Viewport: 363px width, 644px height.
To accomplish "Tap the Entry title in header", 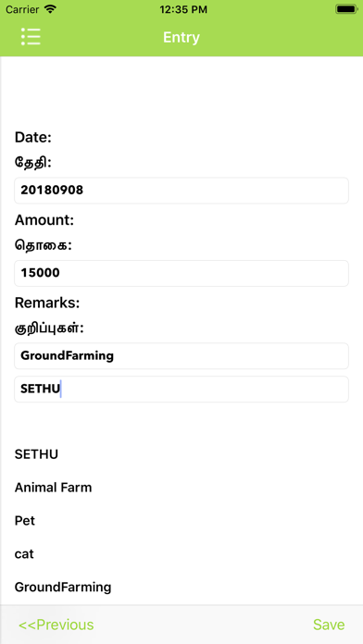I will tap(181, 37).
